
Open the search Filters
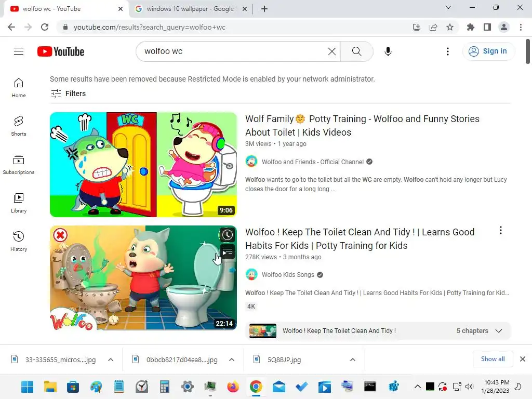[68, 94]
